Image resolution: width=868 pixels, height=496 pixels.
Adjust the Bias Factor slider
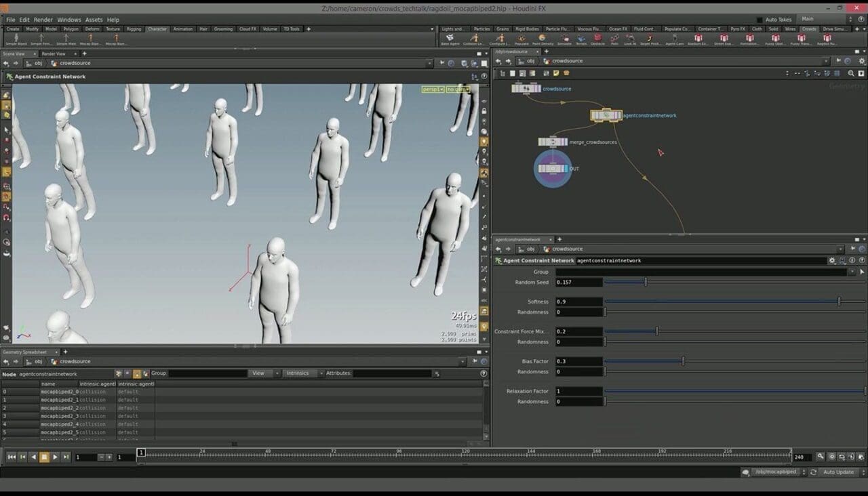coord(735,361)
